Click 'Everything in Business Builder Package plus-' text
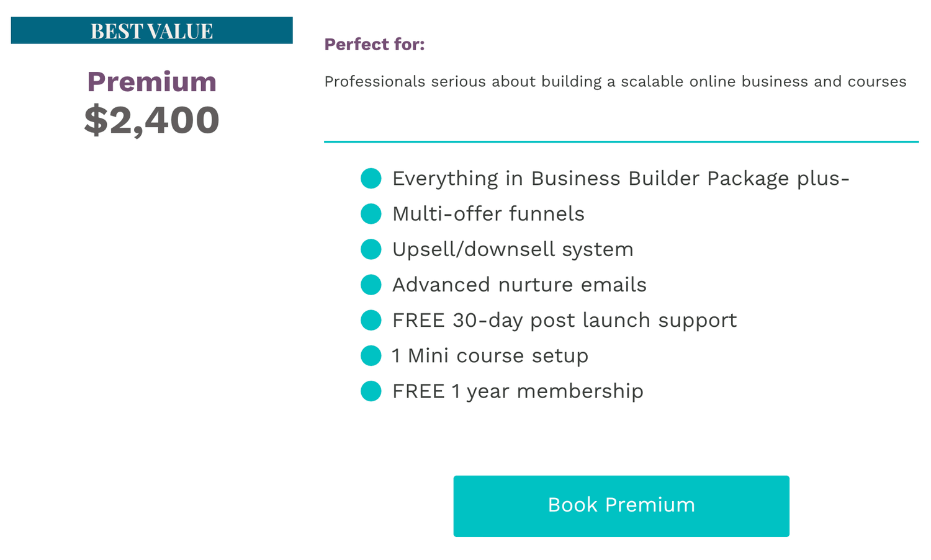931x560 pixels. pyautogui.click(x=620, y=179)
